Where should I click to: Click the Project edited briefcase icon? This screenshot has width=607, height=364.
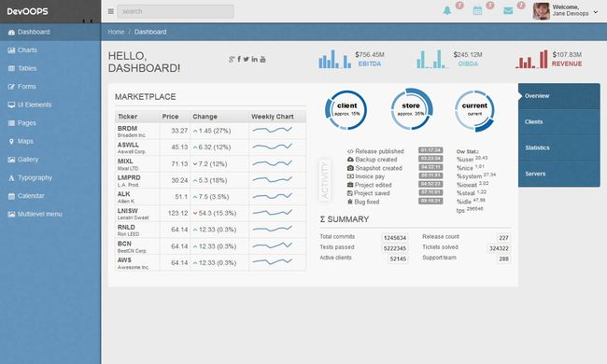tap(350, 185)
